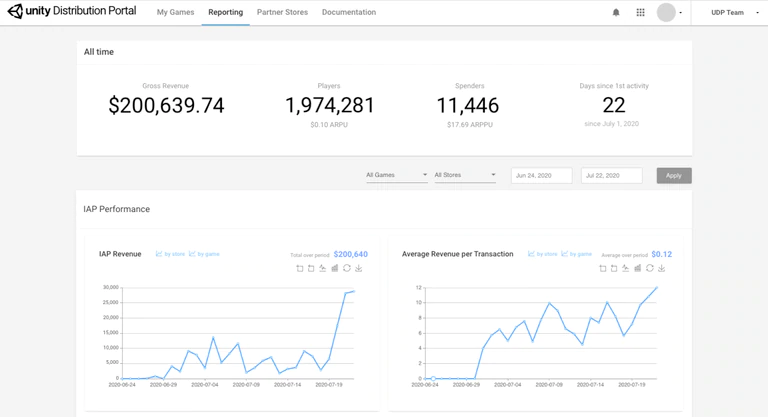Open the All Stores dropdown
The width and height of the screenshot is (768, 417).
tap(465, 175)
